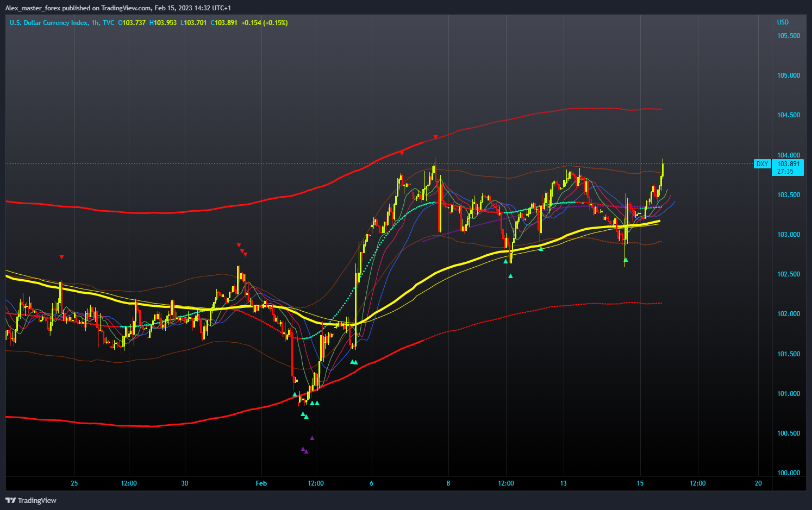Click the 15 date label on time axis

pyautogui.click(x=640, y=483)
